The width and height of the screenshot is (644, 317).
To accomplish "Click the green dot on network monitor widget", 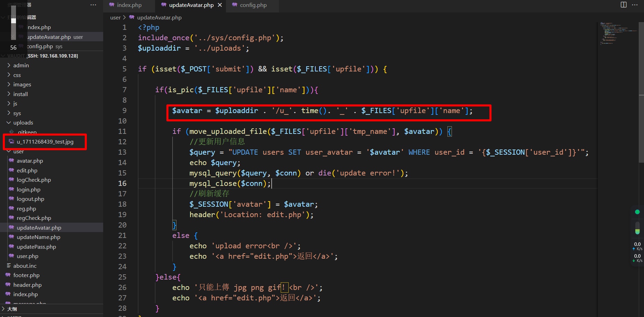I will click(637, 212).
